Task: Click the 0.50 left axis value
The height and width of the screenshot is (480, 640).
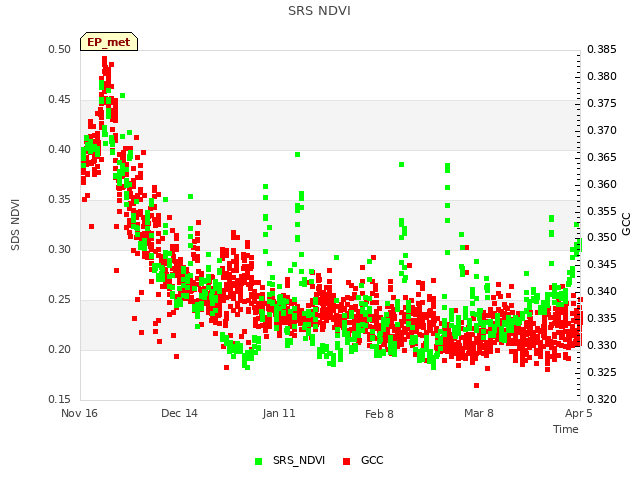Action: [60, 49]
